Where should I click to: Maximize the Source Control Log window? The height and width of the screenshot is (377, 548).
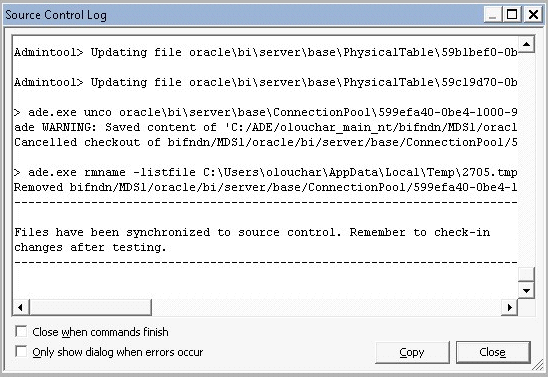click(512, 15)
